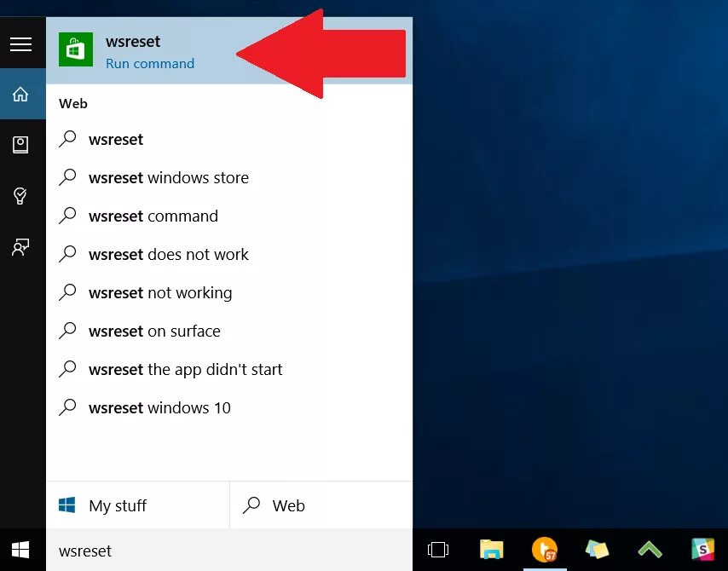Click the Windows Start button
The width and height of the screenshot is (728, 571).
pyautogui.click(x=19, y=550)
